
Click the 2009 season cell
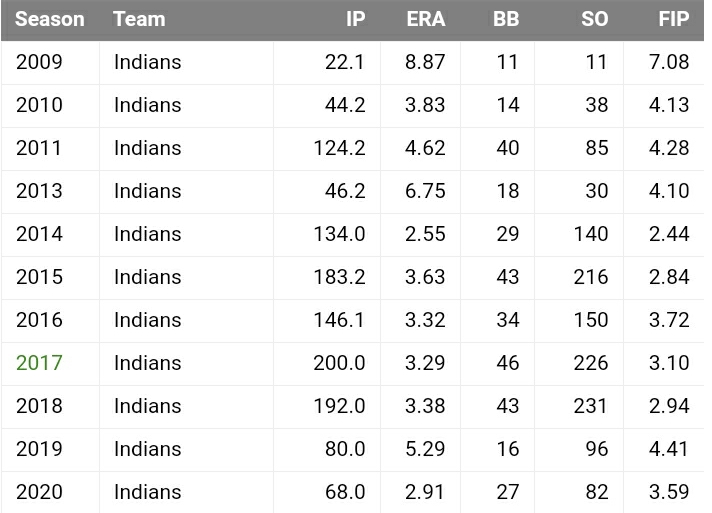(x=39, y=62)
